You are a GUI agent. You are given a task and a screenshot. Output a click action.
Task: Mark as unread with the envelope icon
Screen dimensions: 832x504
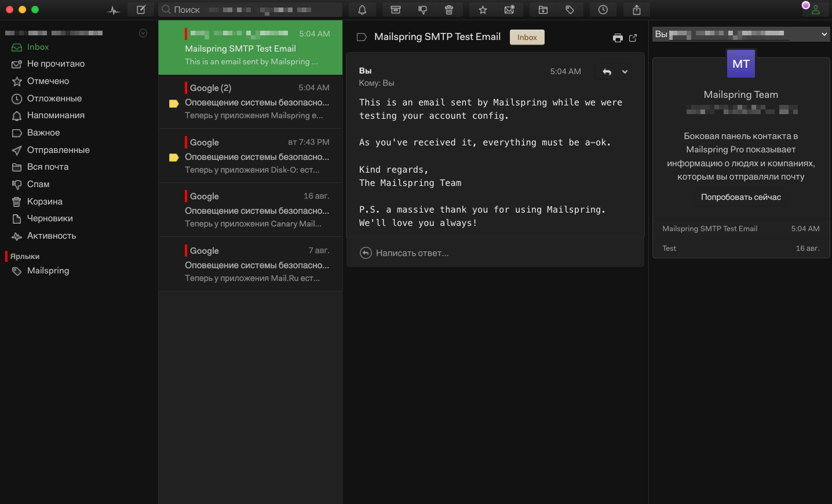(509, 10)
